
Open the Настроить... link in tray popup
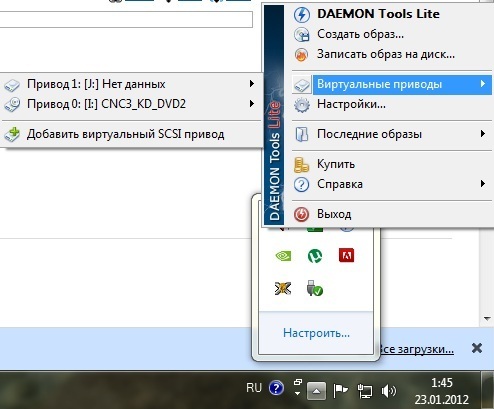[316, 333]
